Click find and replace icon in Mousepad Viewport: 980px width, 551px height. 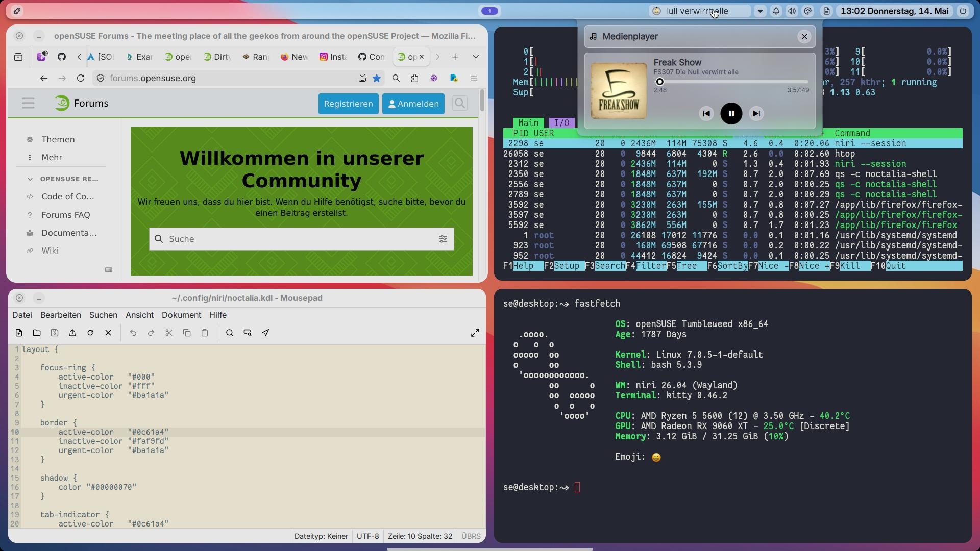point(248,333)
